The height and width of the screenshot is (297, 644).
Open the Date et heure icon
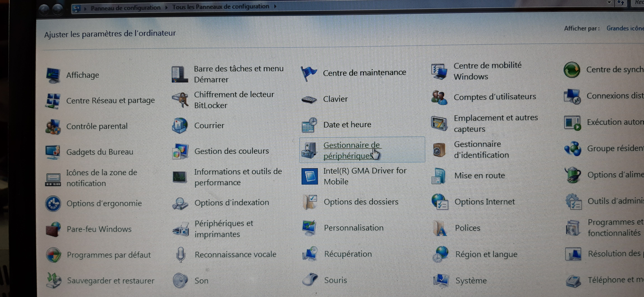click(x=309, y=125)
